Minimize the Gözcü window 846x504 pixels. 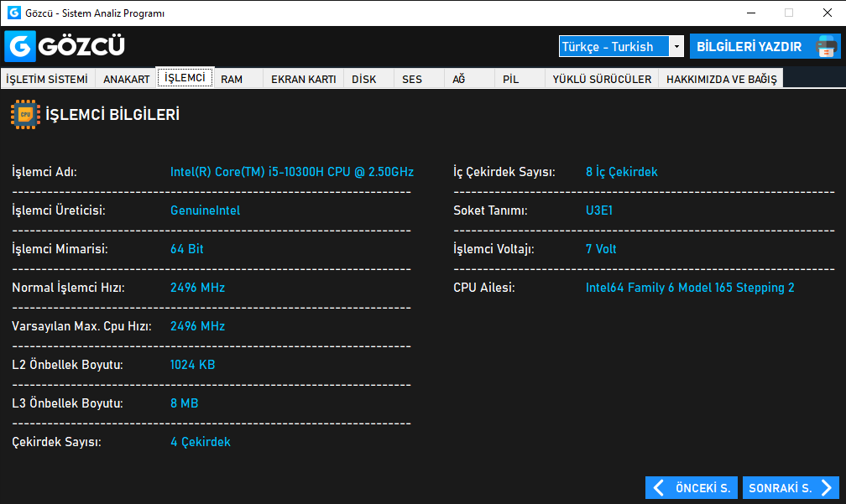750,13
